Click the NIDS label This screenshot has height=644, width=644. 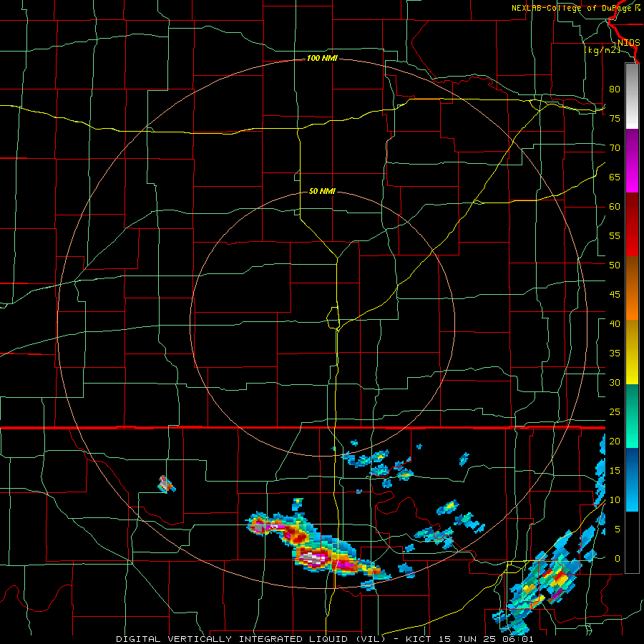pos(628,43)
